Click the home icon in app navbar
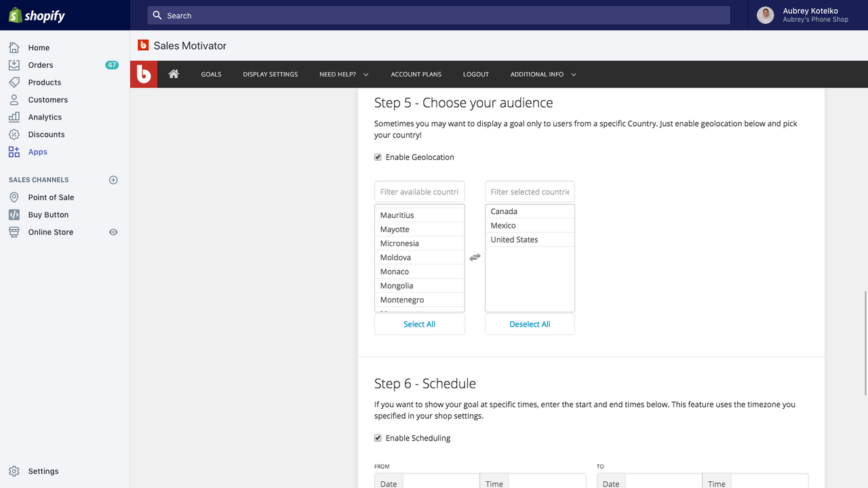Screen dimensions: 868x488 [174, 74]
